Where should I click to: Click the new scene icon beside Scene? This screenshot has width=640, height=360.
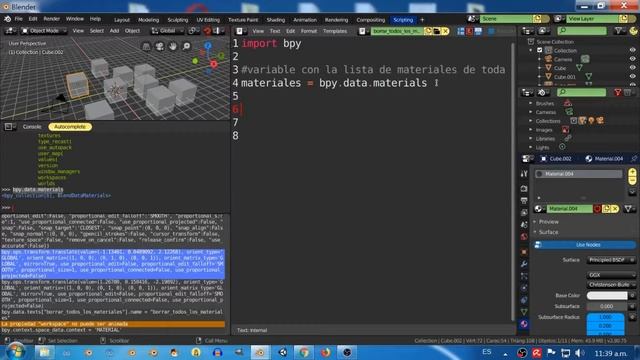coord(537,19)
